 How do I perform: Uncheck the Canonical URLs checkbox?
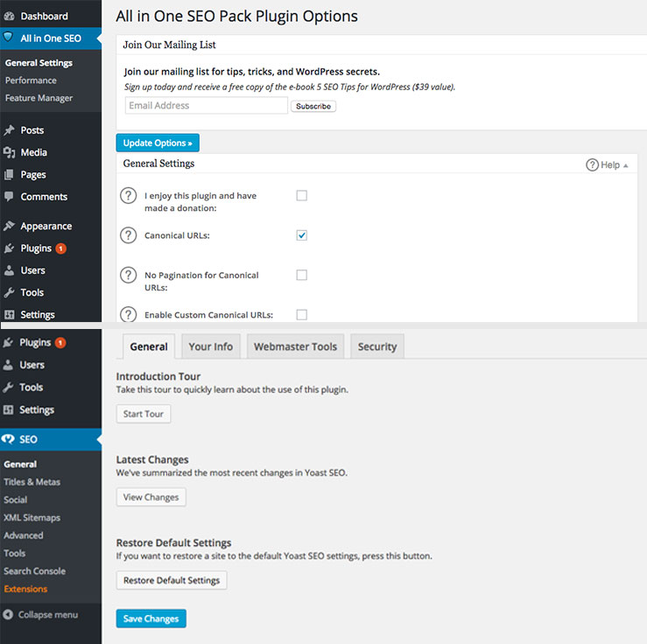pos(302,235)
